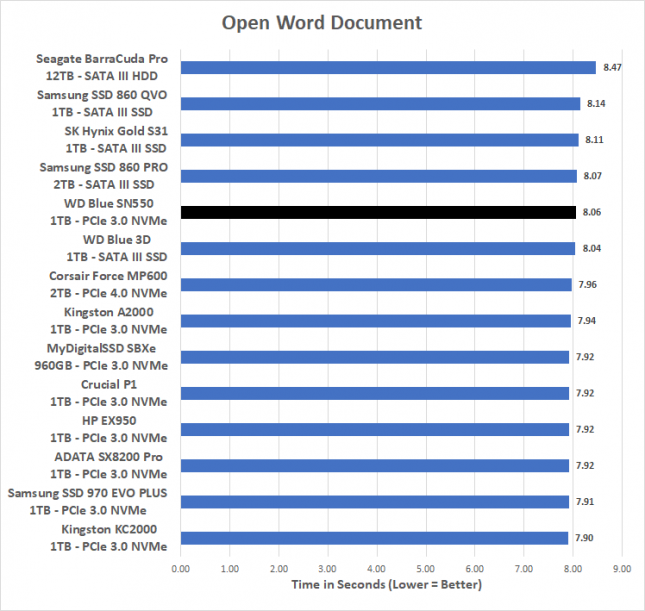Select the HP EX950 label
645x611 pixels.
point(109,430)
